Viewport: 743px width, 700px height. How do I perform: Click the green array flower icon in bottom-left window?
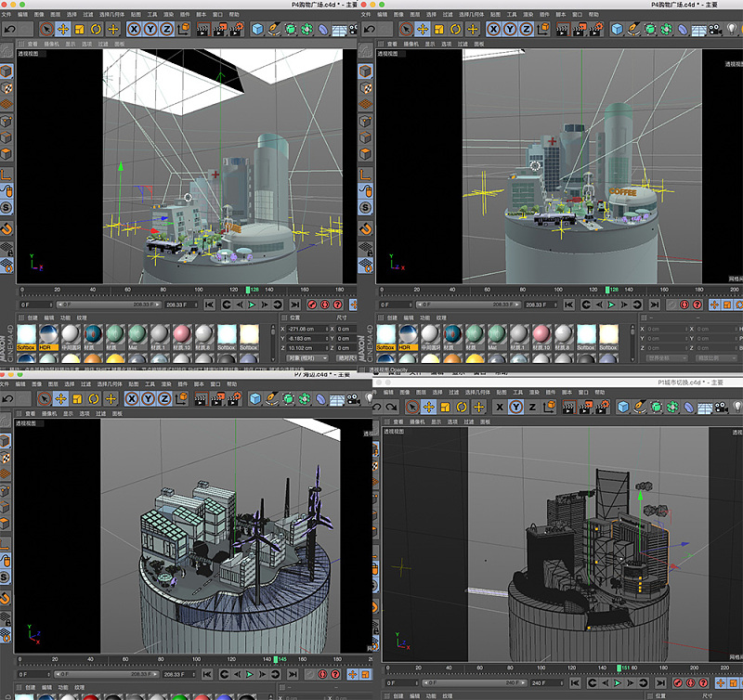pyautogui.click(x=305, y=399)
